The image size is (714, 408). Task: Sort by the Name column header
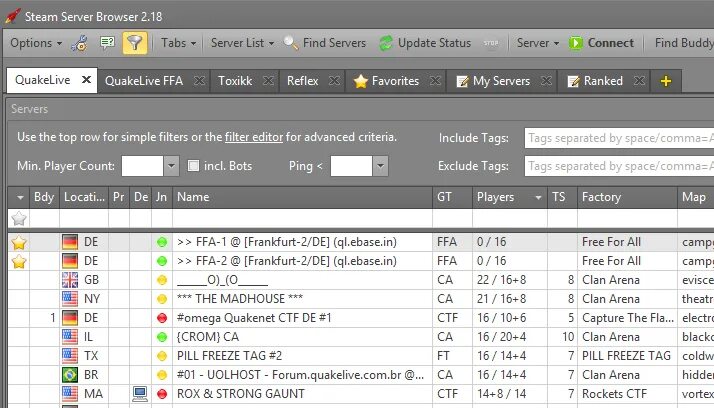tap(302, 197)
